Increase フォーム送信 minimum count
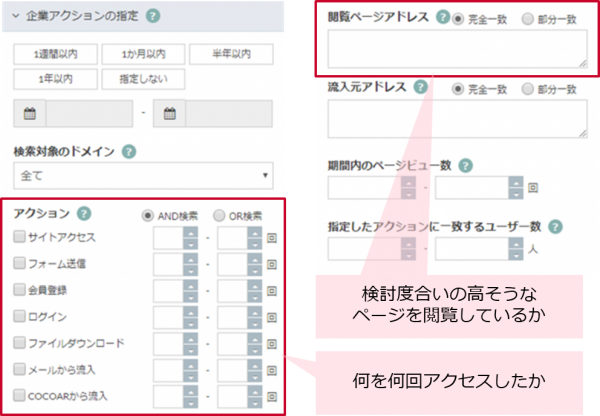The height and width of the screenshot is (416, 600). tap(191, 259)
